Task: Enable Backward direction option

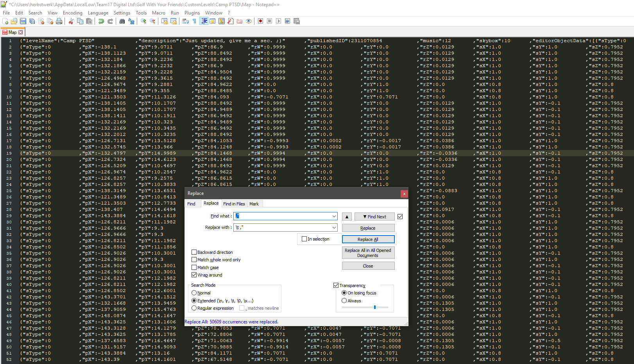Action: [x=194, y=252]
